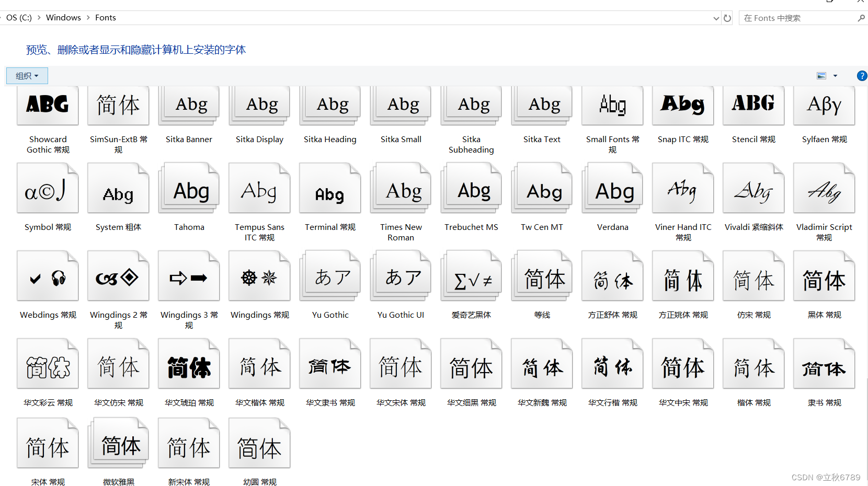The height and width of the screenshot is (486, 868).
Task: Select the Yu Gothic font icon
Action: 330,276
